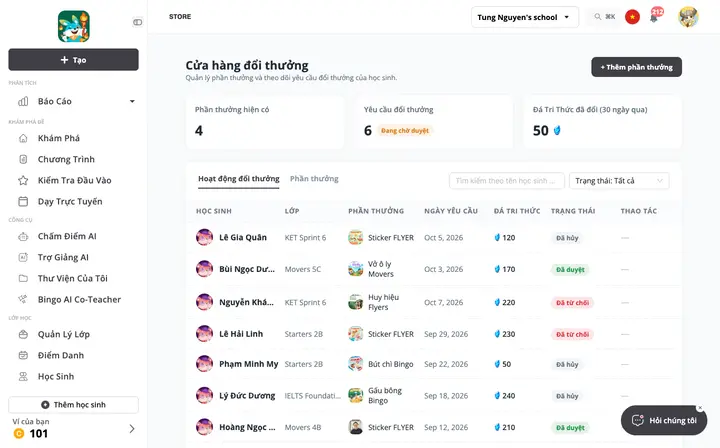Click the search magnifier icon
Screen dimensions: 720x448
pos(597,17)
